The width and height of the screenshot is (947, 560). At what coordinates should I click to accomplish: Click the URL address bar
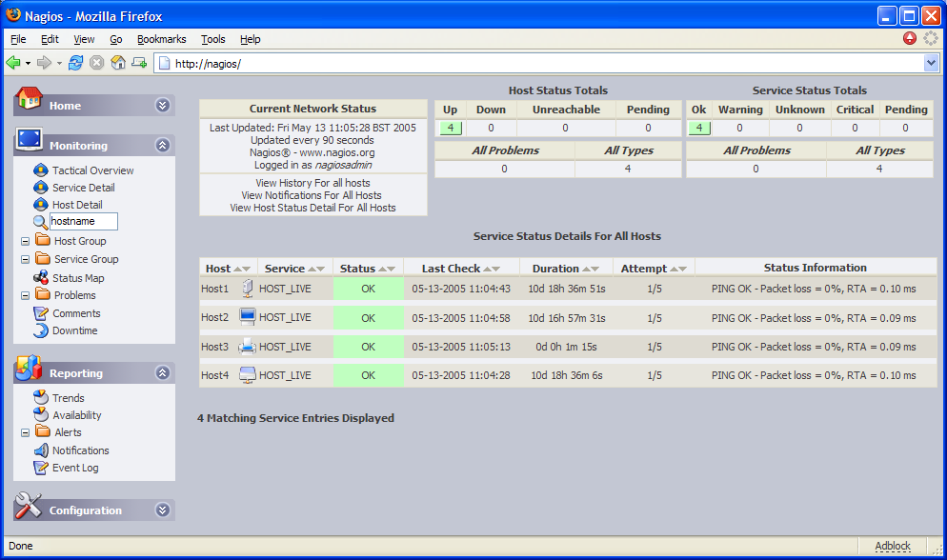[540, 64]
